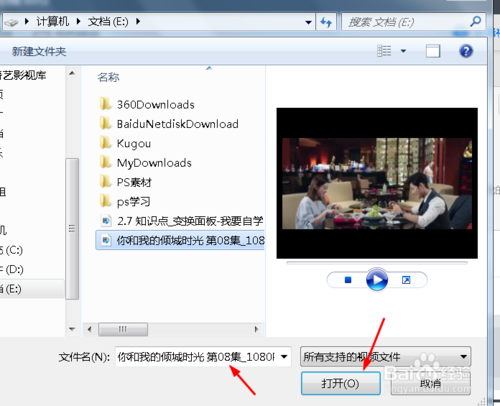Screen dimensions: 500x406
Task: Click the preview video seek bar
Action: pos(377,263)
